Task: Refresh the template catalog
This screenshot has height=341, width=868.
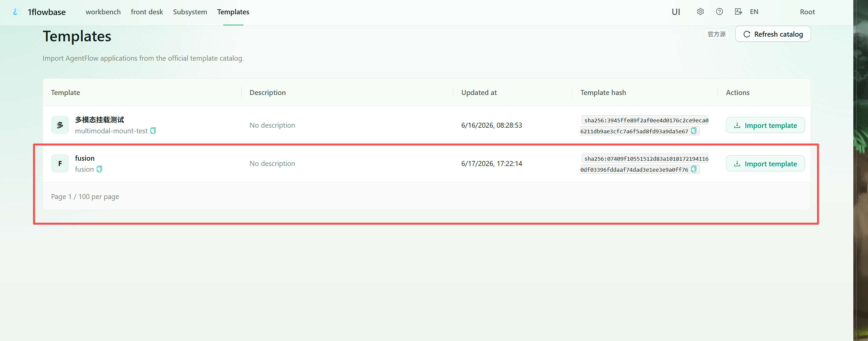Action: (773, 34)
